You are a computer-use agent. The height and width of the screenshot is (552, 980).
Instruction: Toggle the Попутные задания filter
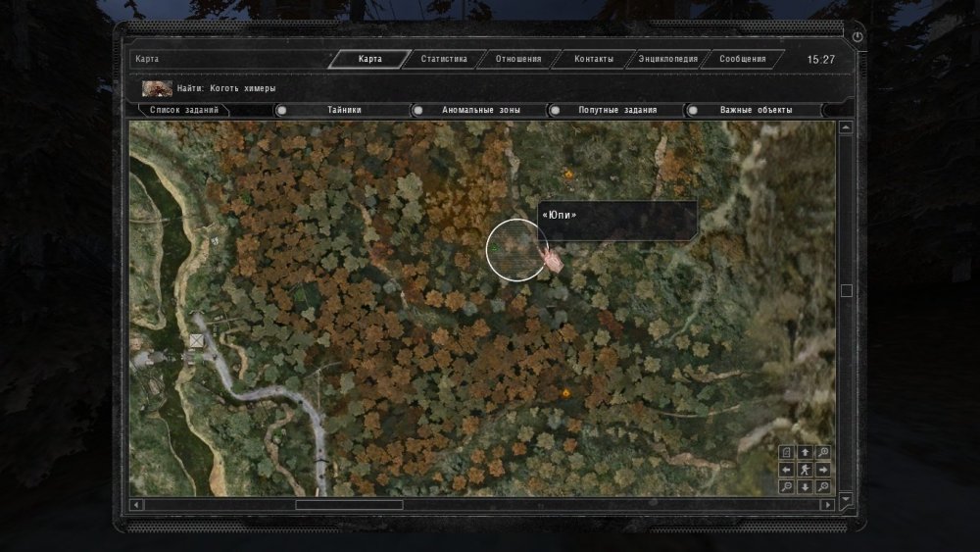click(x=616, y=110)
